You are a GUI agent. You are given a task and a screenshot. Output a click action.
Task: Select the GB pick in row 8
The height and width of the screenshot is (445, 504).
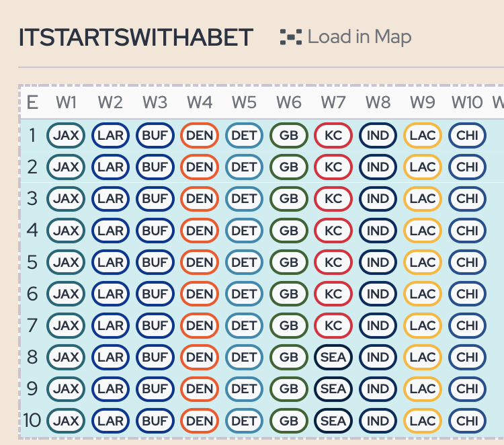point(289,357)
